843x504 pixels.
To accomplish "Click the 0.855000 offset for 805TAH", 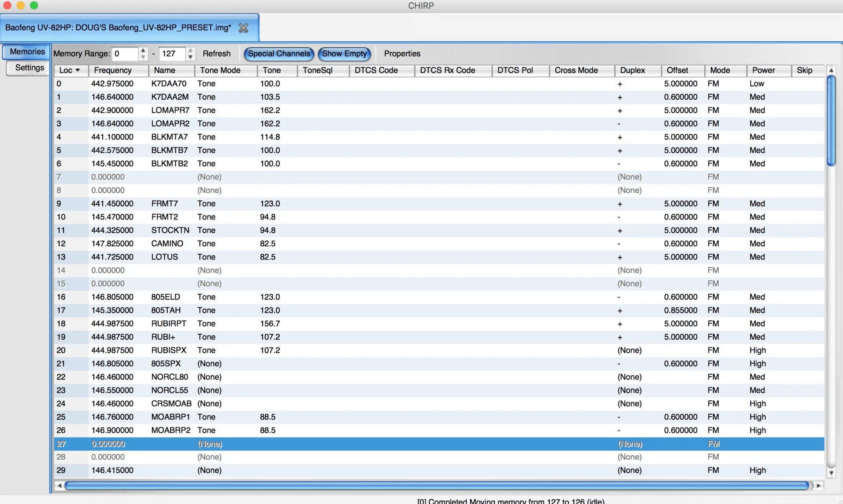I will (x=681, y=310).
